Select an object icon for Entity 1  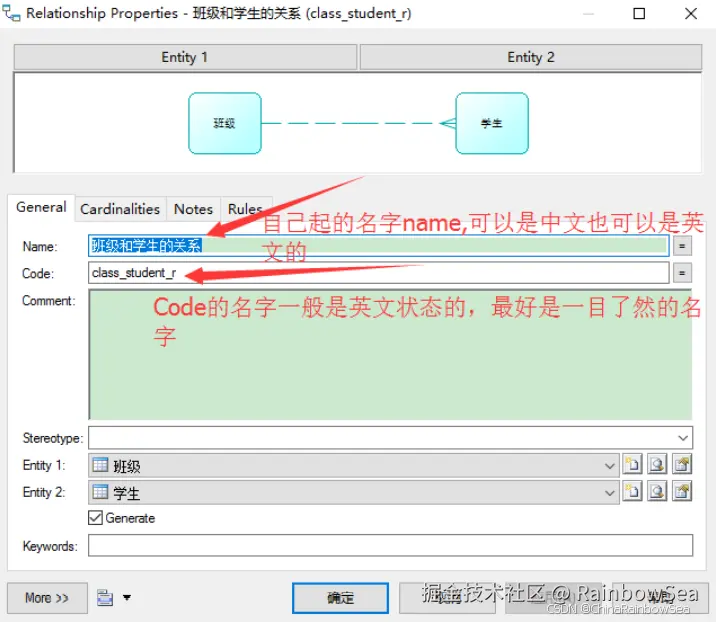pyautogui.click(x=657, y=464)
